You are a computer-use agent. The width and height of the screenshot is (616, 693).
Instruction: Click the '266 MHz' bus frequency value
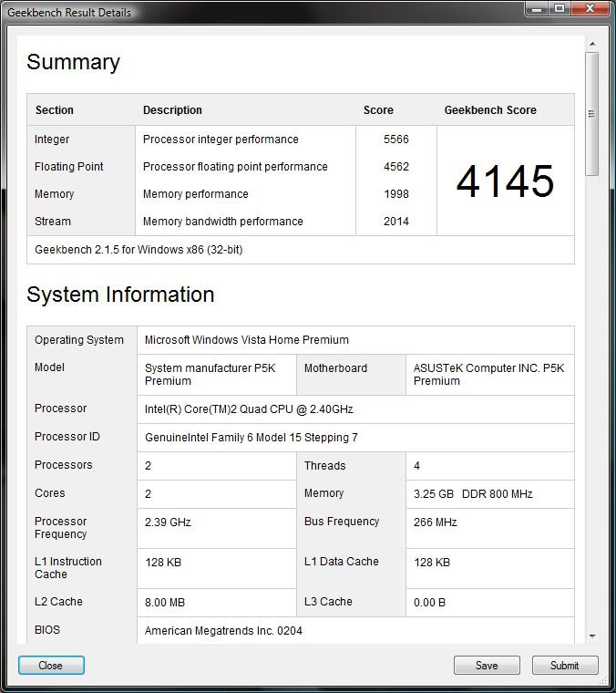click(x=435, y=522)
